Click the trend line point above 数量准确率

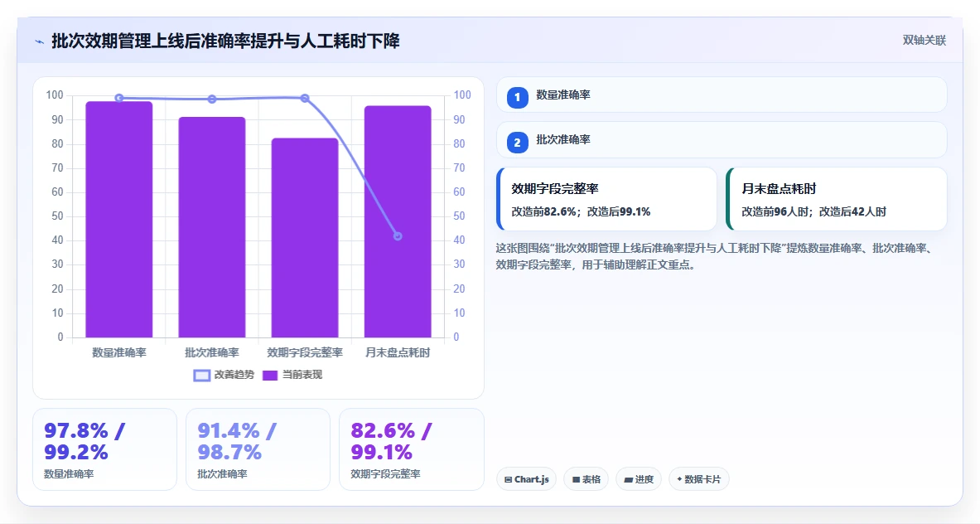(x=118, y=98)
